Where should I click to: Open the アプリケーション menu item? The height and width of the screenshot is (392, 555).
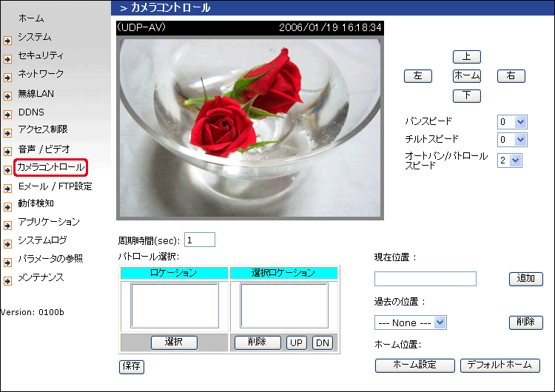tap(49, 222)
